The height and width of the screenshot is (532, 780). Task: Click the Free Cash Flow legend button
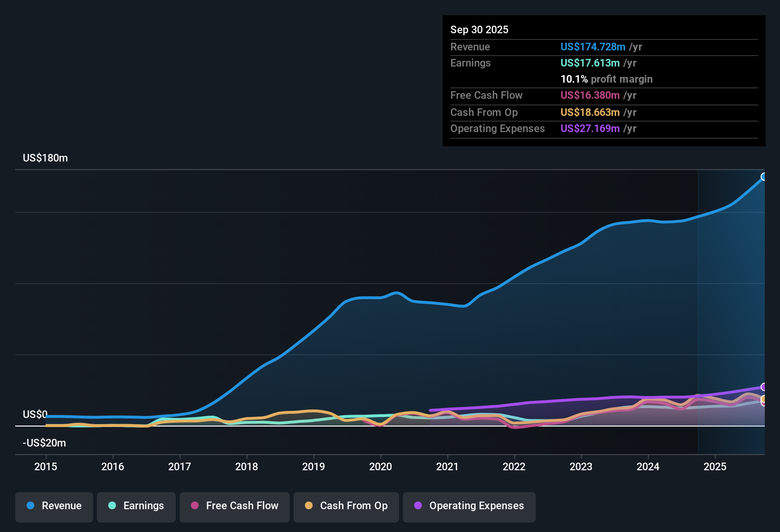coord(234,506)
